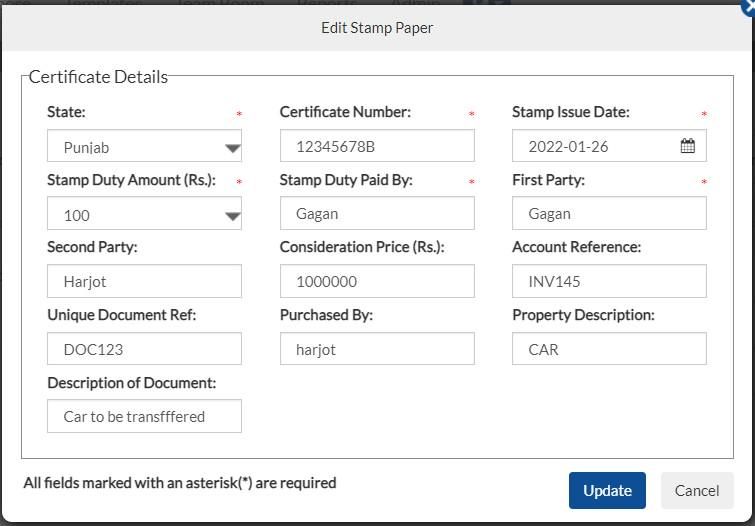Click the Update button
The image size is (755, 526).
coord(607,490)
